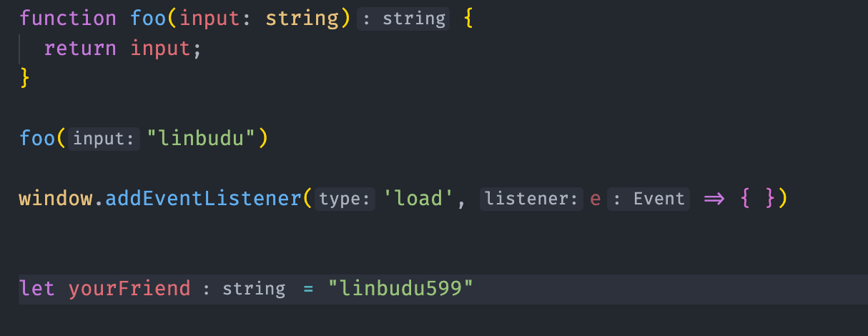868x336 pixels.
Task: Click the "type:" parameter inlay hint
Action: pyautogui.click(x=346, y=199)
